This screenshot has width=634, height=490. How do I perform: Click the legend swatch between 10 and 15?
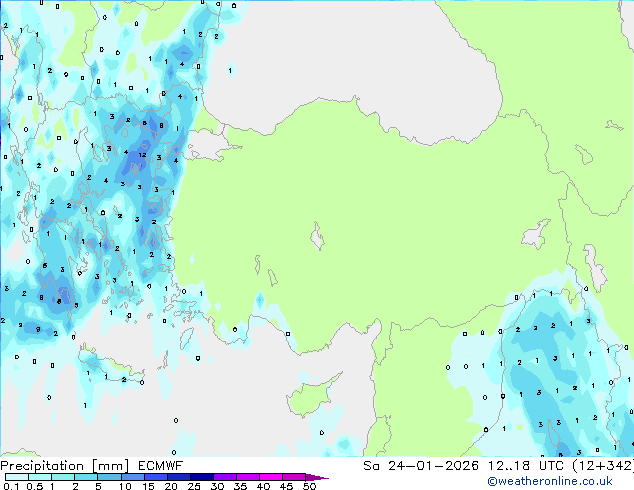click(x=133, y=477)
